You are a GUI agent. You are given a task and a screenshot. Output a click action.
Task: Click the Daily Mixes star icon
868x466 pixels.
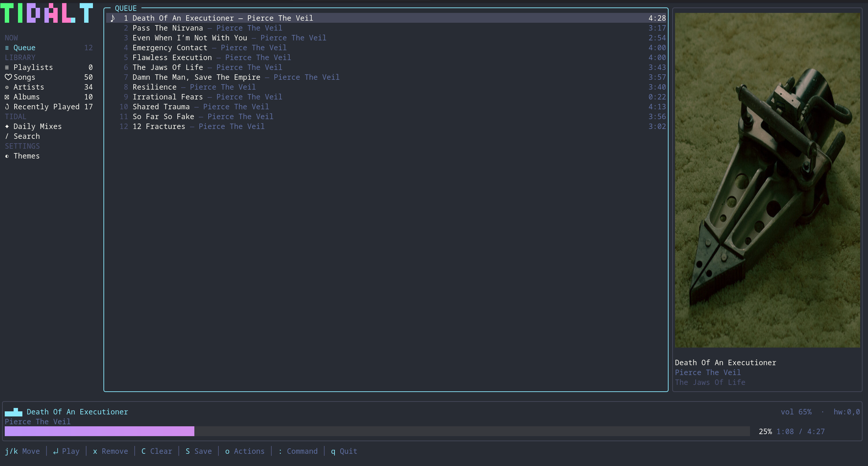coord(7,126)
